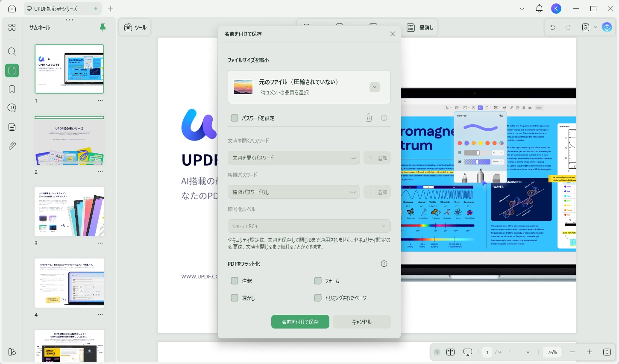The height and width of the screenshot is (364, 619).
Task: Open the bookmarks panel icon
Action: (x=12, y=89)
